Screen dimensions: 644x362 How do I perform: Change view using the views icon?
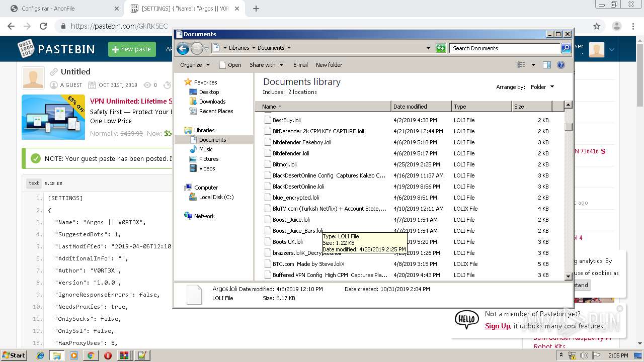pos(521,65)
